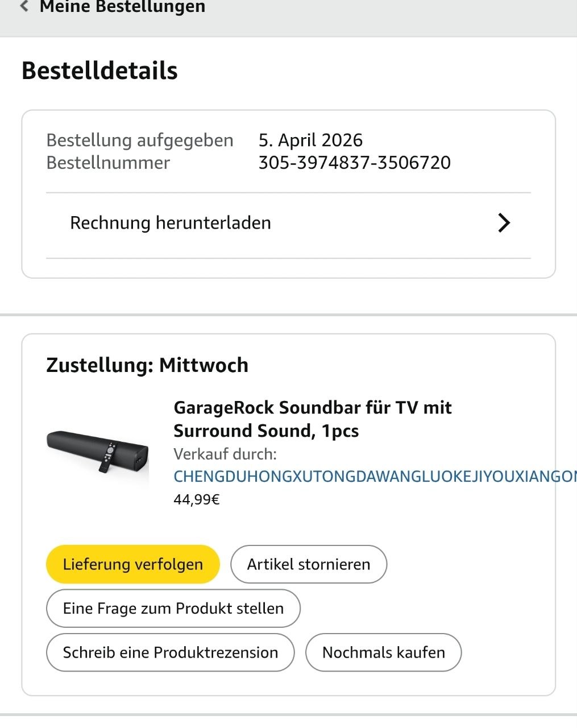Hit the Nochmals kaufen button
This screenshot has width=577, height=728.
[383, 652]
